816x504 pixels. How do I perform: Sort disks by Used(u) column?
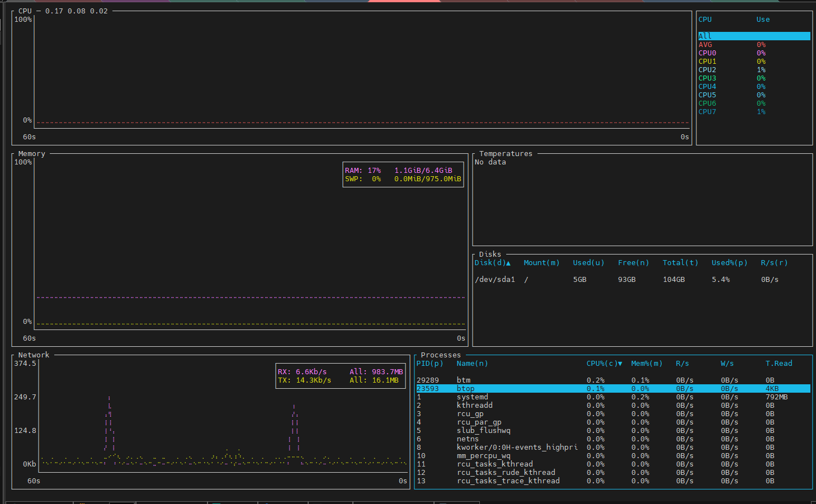tap(588, 262)
